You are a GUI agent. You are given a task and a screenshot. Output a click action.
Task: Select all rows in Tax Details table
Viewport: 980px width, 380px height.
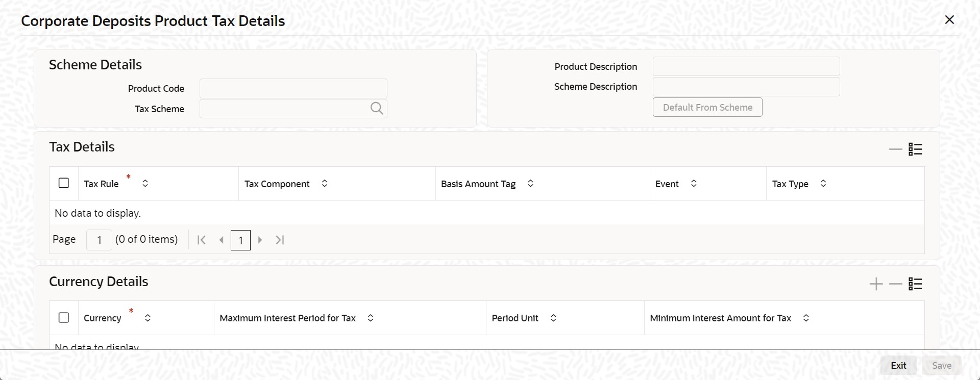click(x=64, y=183)
